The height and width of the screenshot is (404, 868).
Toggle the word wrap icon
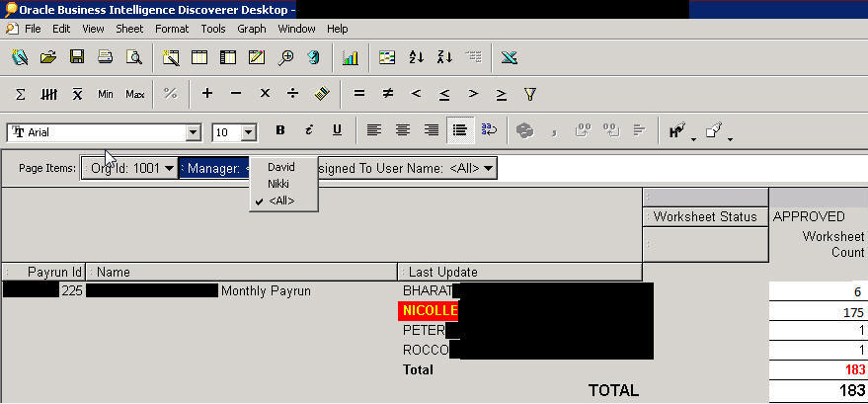point(489,130)
